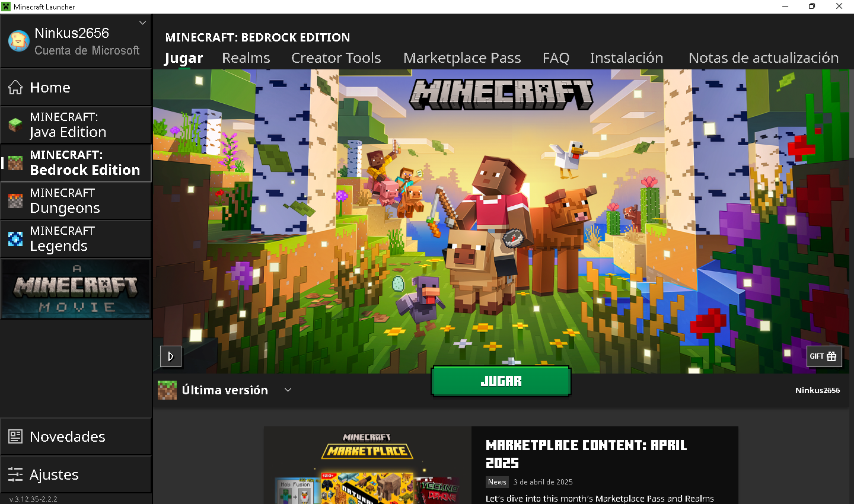Open Novedades news section
Viewport: 854px width, 504px height.
76,436
